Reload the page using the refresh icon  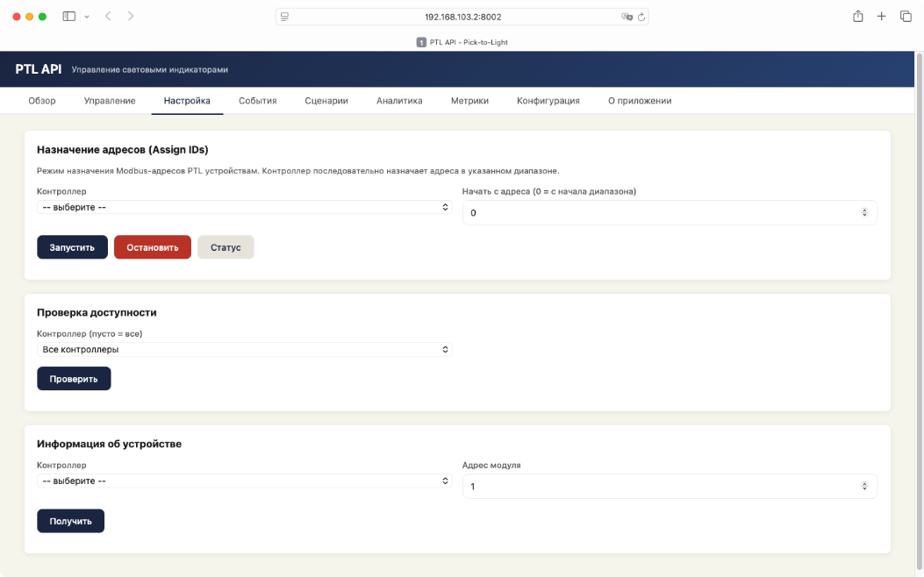point(641,16)
